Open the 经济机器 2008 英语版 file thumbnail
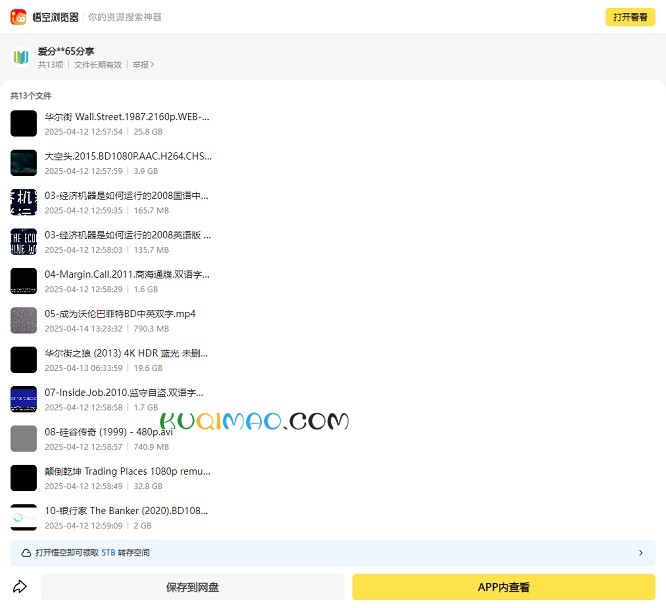 (x=24, y=241)
